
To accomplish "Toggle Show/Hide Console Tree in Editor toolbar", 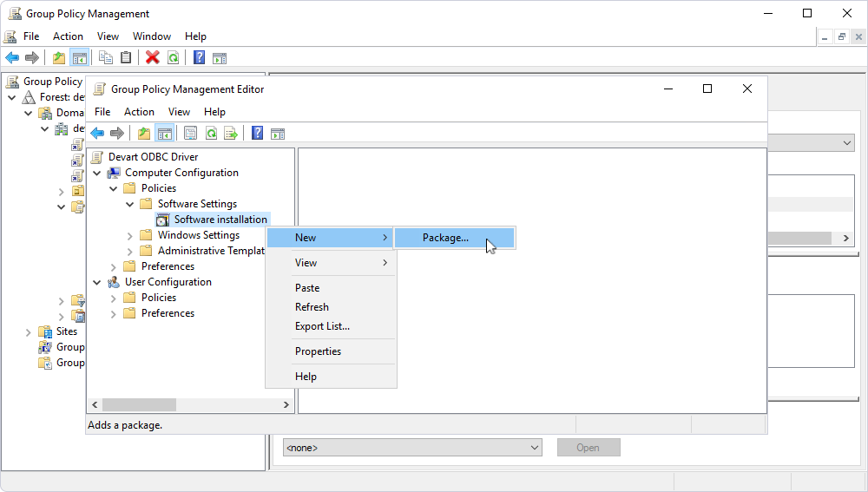I will point(164,134).
